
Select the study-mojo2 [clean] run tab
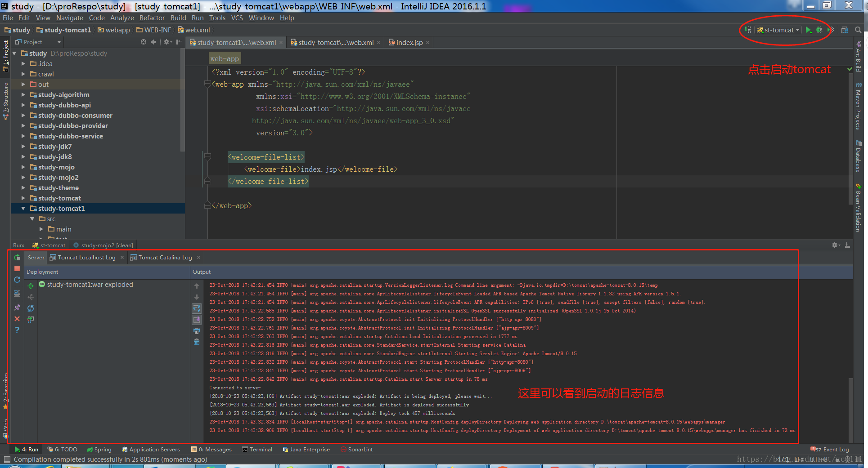point(103,245)
